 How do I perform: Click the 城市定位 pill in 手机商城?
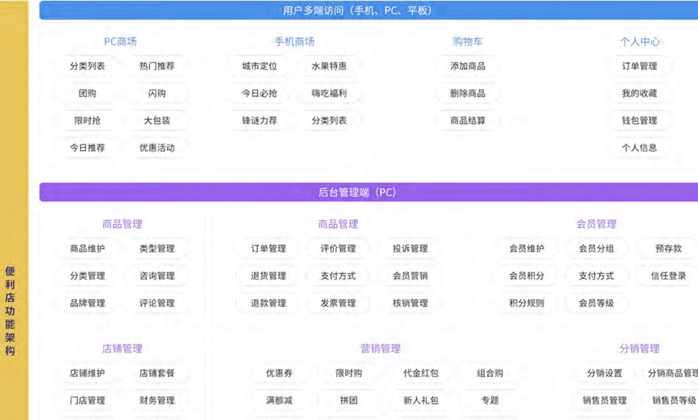pos(259,66)
